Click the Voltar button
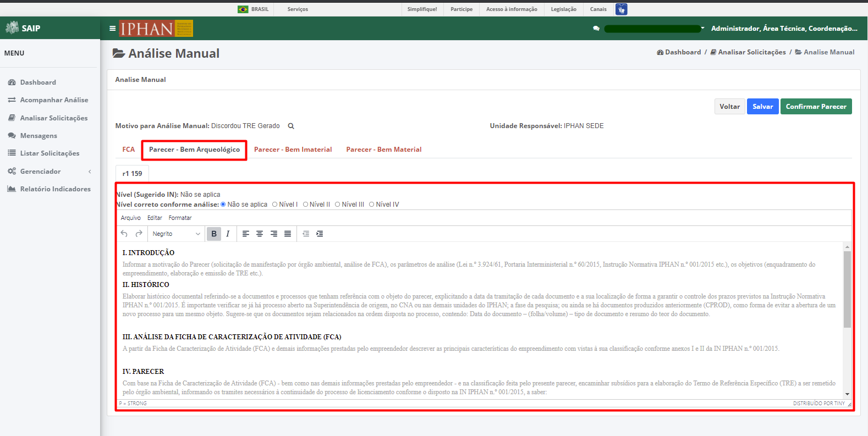This screenshot has width=868, height=436. [x=730, y=107]
